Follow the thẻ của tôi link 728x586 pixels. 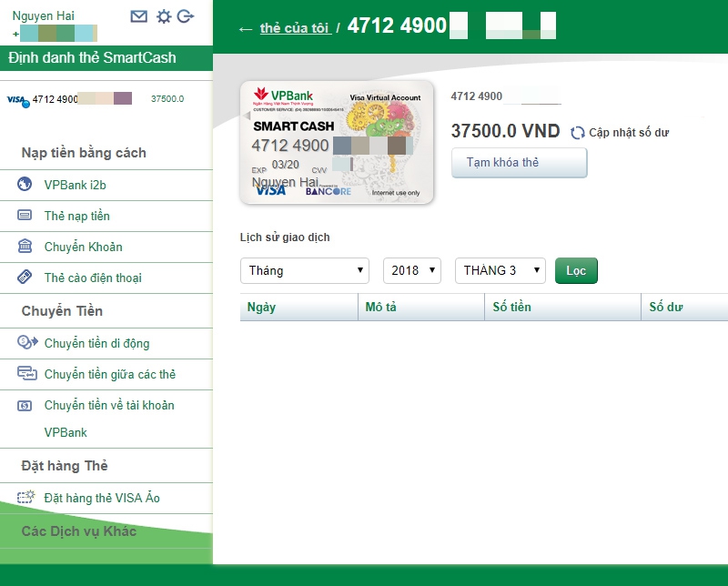[x=296, y=28]
